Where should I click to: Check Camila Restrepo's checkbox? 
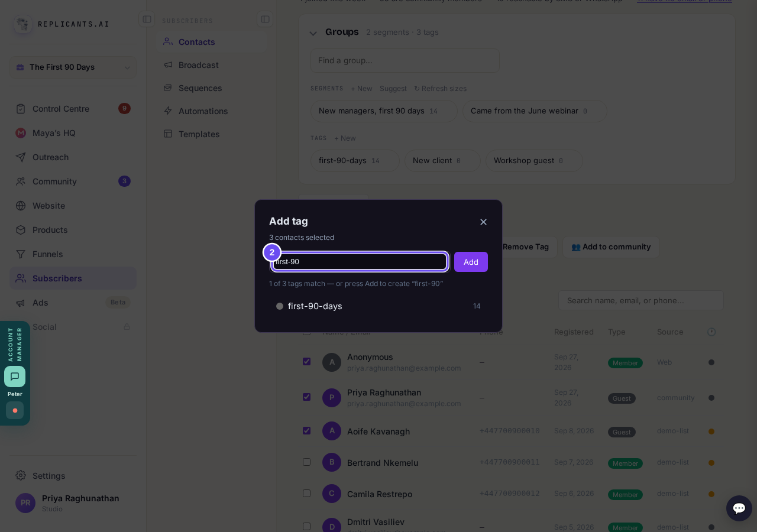[x=306, y=494]
